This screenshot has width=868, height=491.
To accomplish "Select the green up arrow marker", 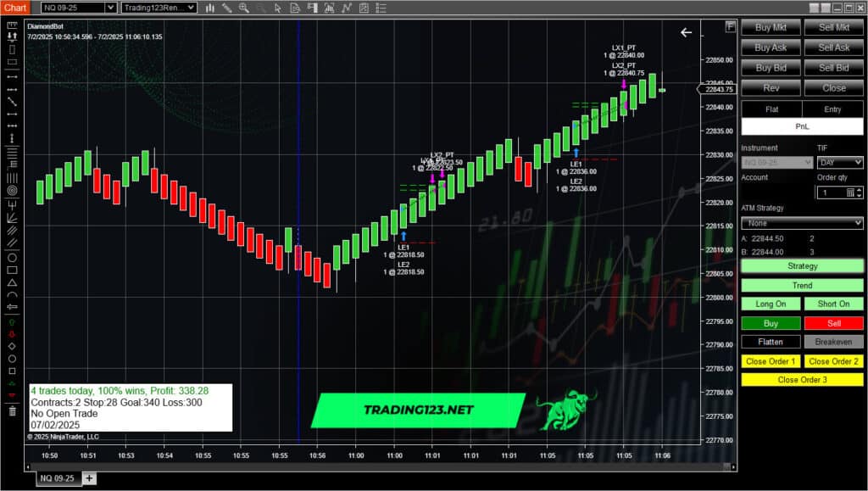I will (x=12, y=321).
